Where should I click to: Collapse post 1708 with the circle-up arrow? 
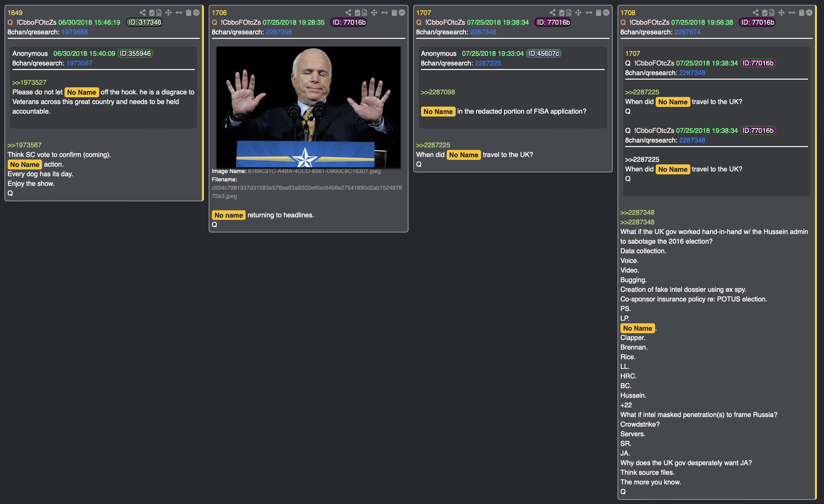pos(809,13)
